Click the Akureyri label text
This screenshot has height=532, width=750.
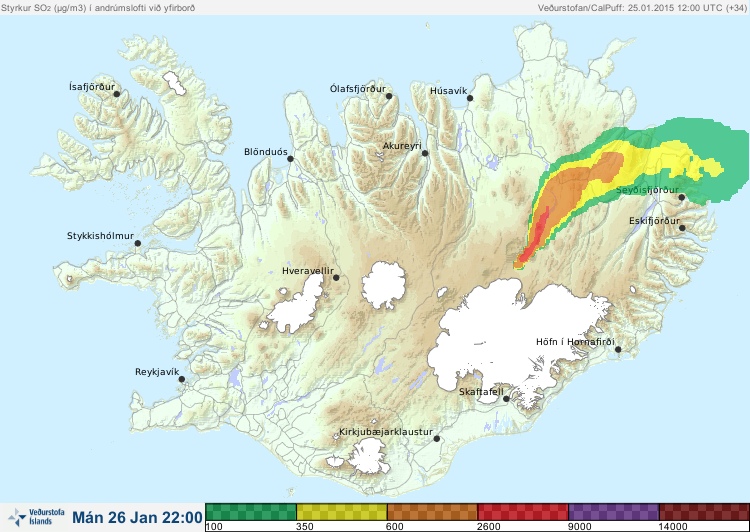coord(402,146)
